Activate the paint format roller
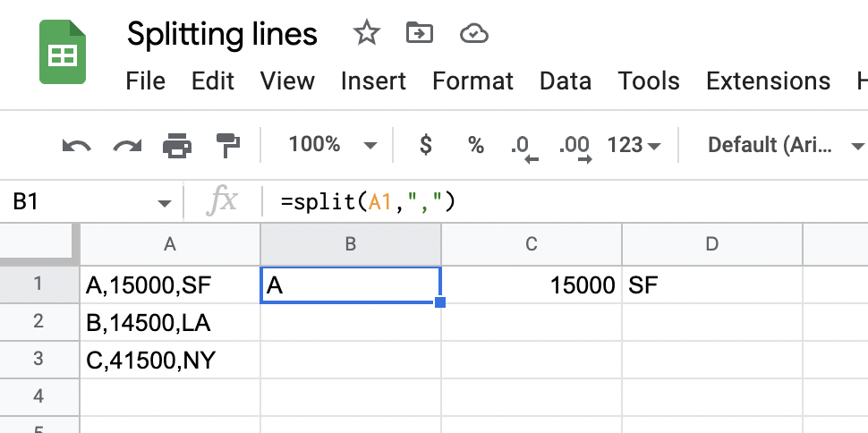 pyautogui.click(x=227, y=146)
